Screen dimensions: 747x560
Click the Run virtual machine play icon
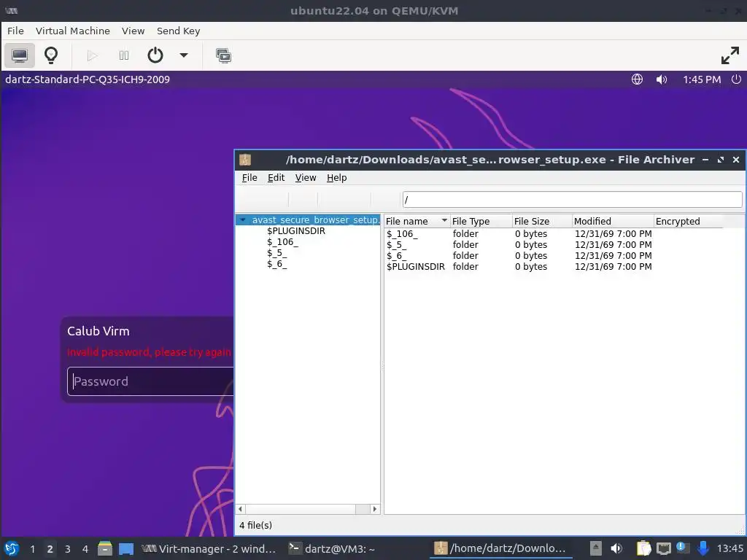click(93, 55)
